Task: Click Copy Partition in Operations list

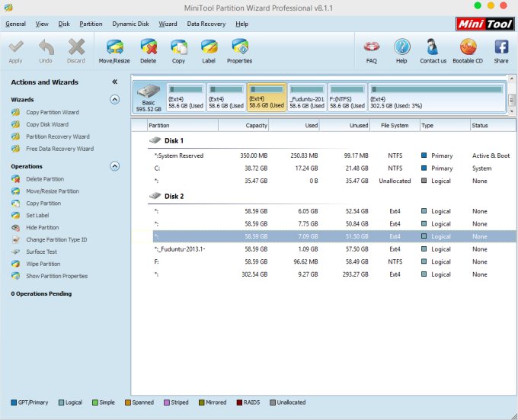Action: 43,204
